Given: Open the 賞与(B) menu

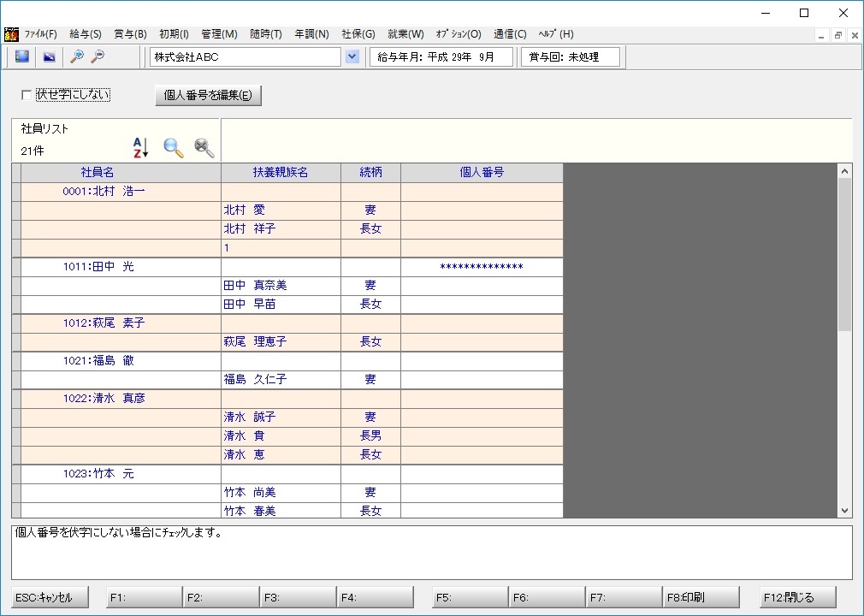Looking at the screenshot, I should tap(131, 34).
